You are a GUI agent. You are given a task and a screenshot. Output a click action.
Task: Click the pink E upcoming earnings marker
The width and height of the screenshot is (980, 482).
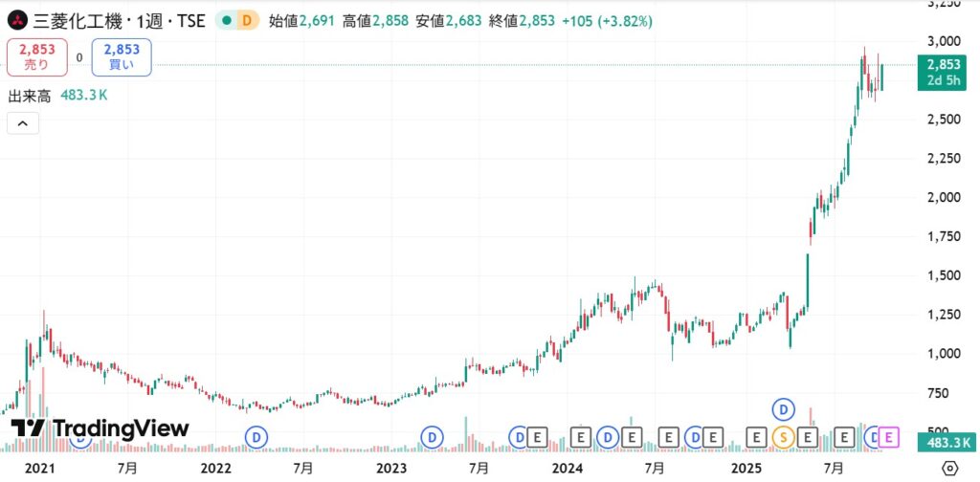pos(889,437)
